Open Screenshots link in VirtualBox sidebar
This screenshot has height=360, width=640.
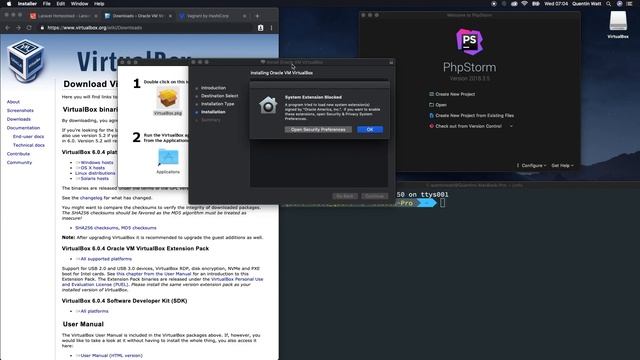click(x=20, y=110)
